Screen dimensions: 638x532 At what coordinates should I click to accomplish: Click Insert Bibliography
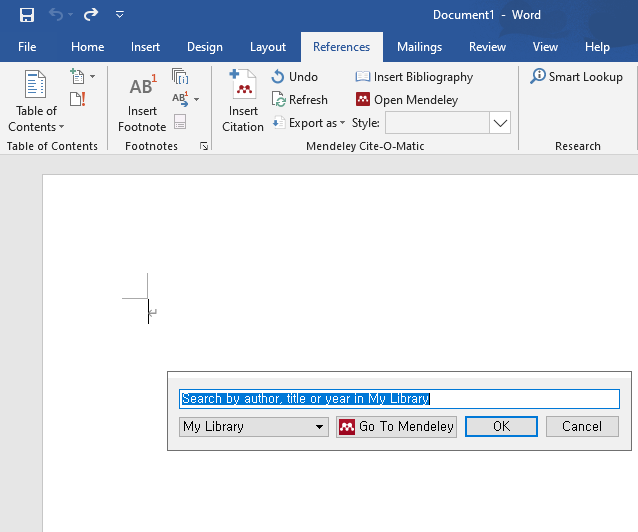pos(414,77)
